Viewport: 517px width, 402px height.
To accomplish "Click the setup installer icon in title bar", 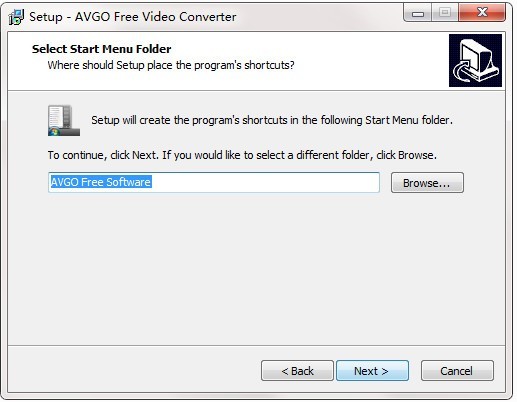I will click(16, 17).
